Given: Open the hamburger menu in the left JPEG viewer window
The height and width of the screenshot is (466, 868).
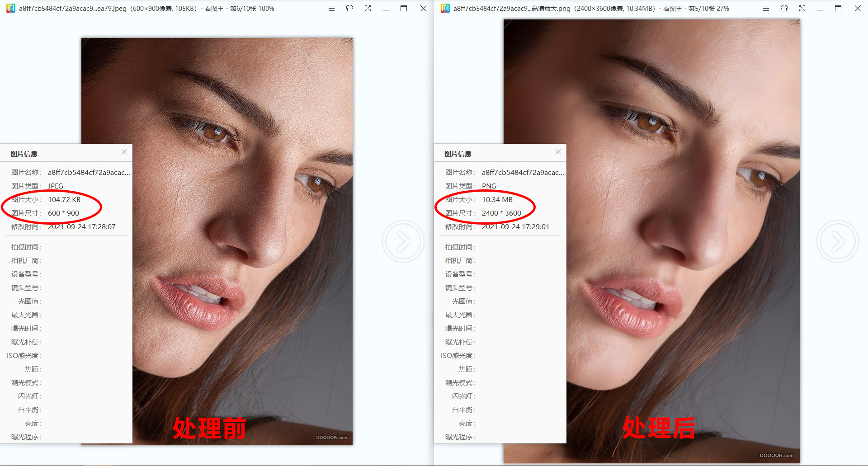Looking at the screenshot, I should 331,9.
